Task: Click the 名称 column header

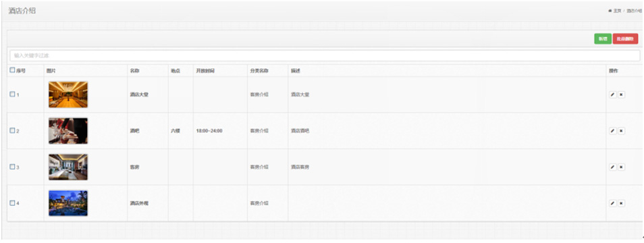Action: (x=135, y=71)
